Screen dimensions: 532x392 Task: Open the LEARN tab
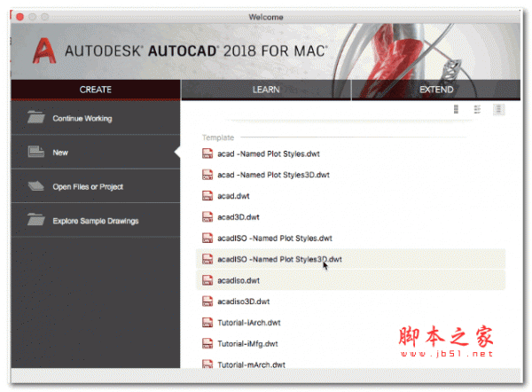(266, 90)
